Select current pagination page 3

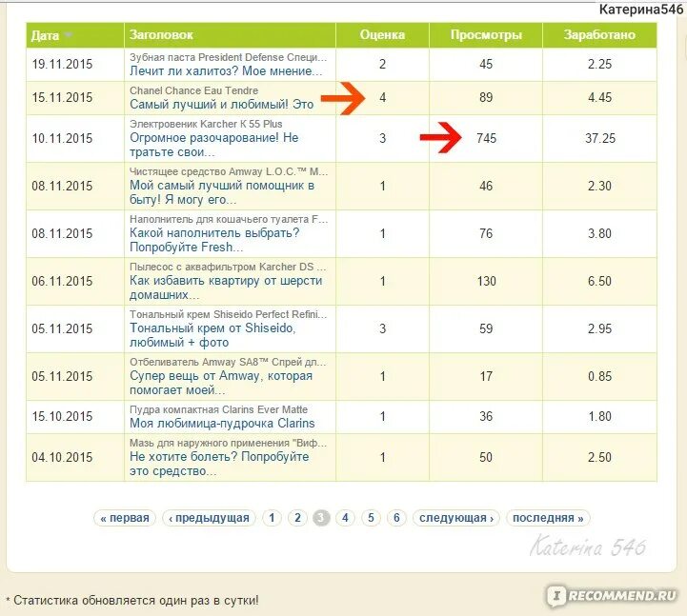321,518
